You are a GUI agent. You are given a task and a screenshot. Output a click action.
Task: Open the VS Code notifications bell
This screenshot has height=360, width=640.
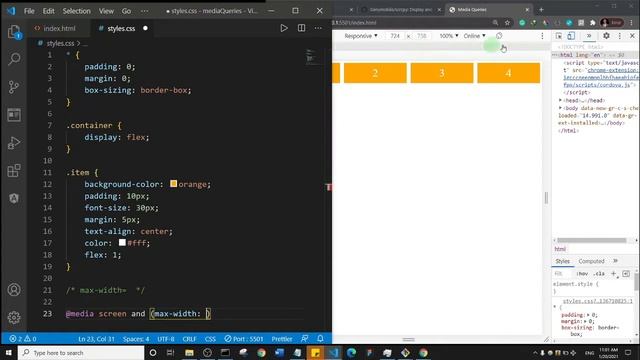[x=320, y=338]
